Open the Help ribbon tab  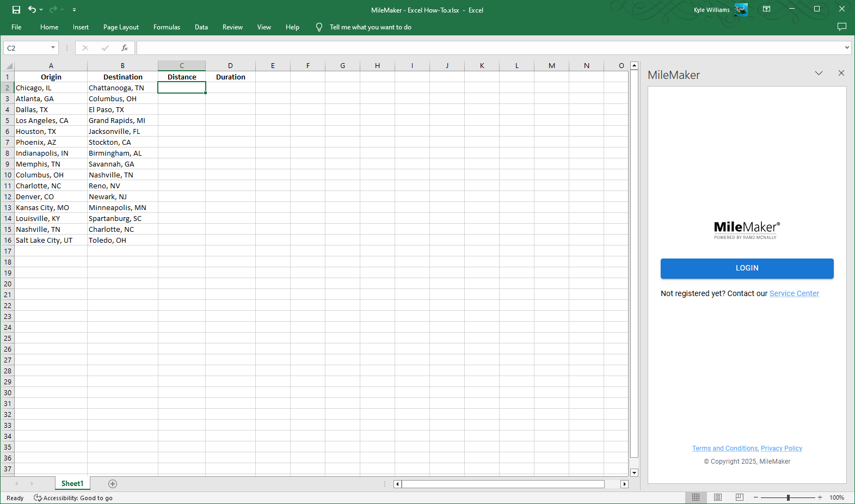[292, 27]
